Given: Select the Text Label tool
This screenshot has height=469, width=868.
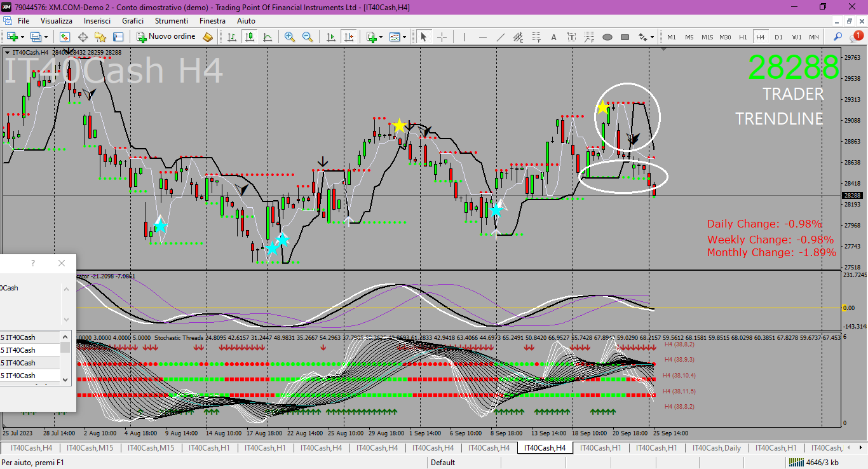Looking at the screenshot, I should (x=572, y=37).
